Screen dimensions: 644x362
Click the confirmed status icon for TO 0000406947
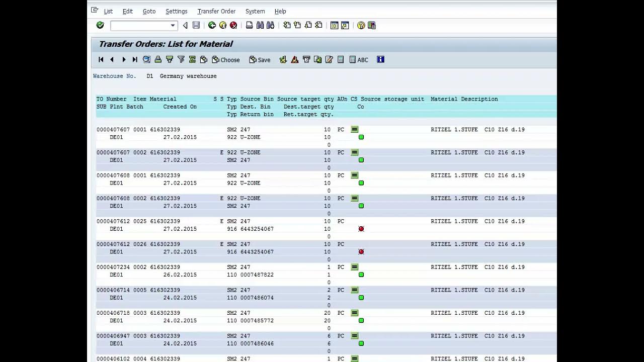pos(355,336)
